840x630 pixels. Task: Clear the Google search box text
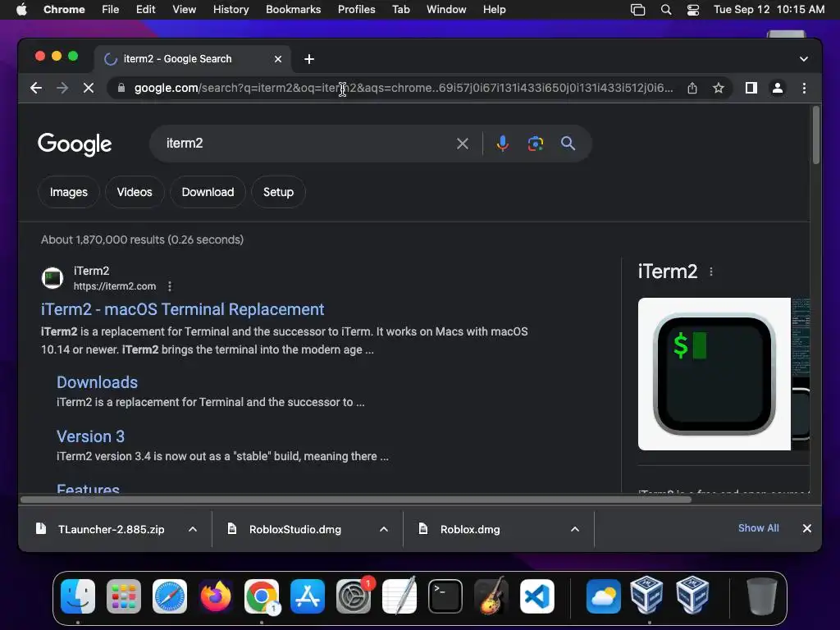click(463, 144)
